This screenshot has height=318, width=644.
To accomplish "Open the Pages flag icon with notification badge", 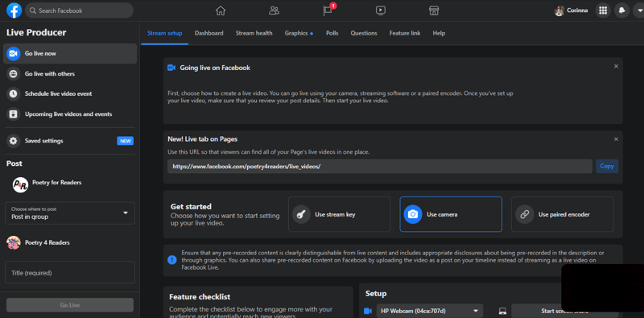I will [328, 10].
